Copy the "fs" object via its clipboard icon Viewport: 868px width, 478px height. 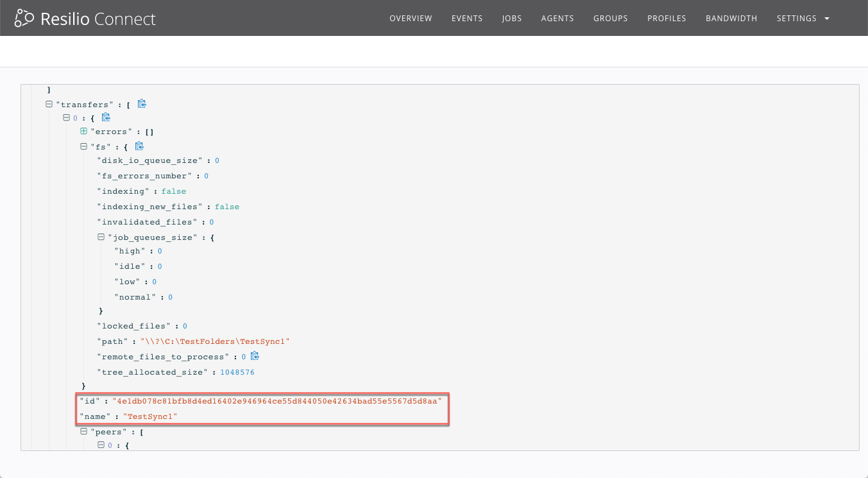coord(139,146)
